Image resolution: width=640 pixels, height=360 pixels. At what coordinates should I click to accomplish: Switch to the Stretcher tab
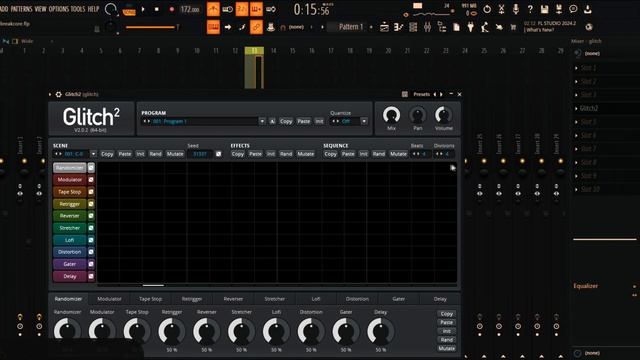point(275,299)
